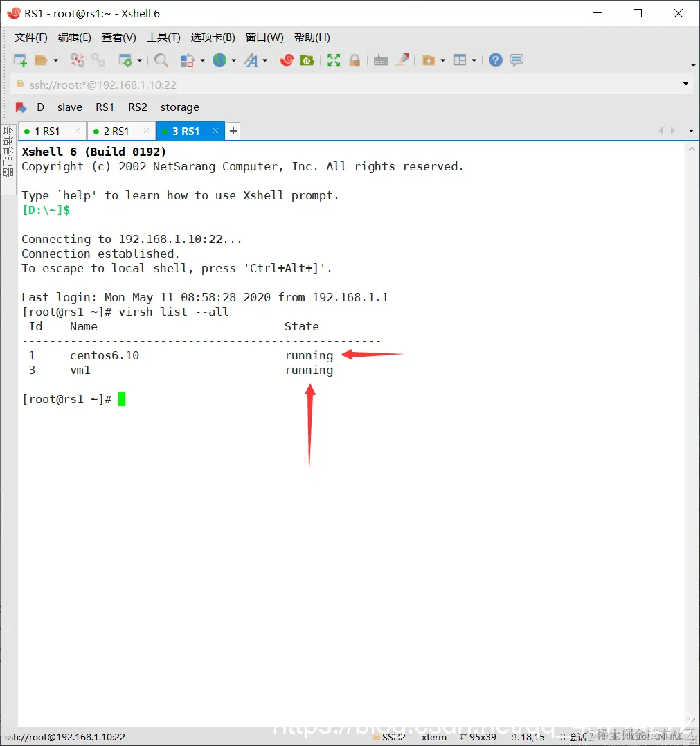Click the status bar ssh://root@192.168.1.10:22 text

[65, 737]
